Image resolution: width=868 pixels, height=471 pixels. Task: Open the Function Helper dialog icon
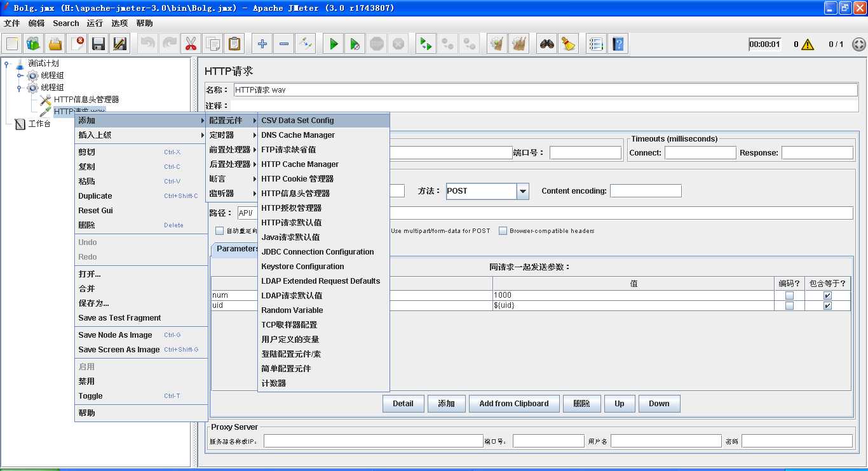point(596,44)
